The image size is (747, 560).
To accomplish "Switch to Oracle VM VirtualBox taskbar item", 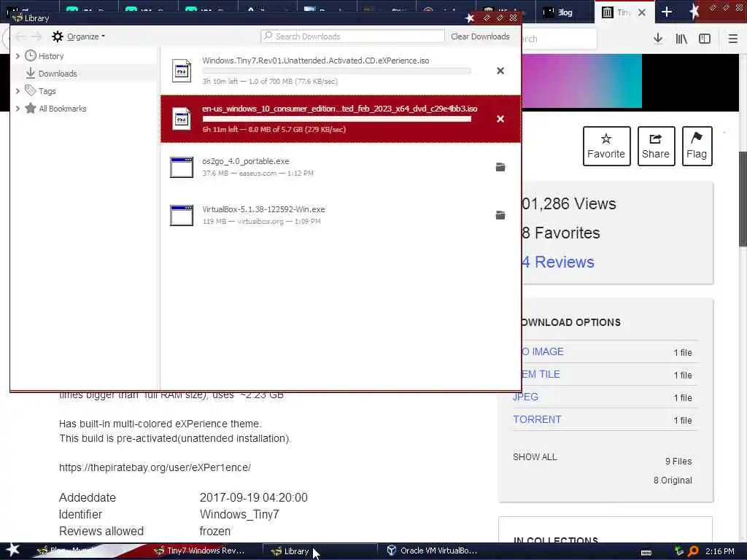I will pos(432,551).
